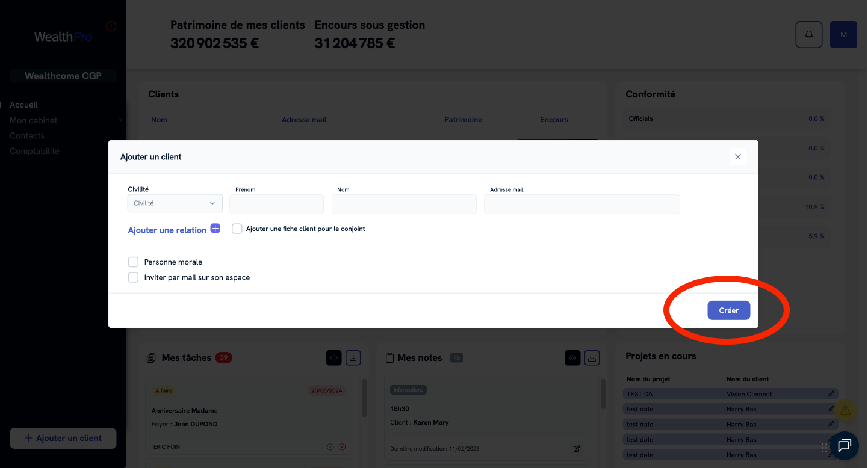Click the download icon in Mes notes
This screenshot has height=468, width=868.
tap(592, 358)
